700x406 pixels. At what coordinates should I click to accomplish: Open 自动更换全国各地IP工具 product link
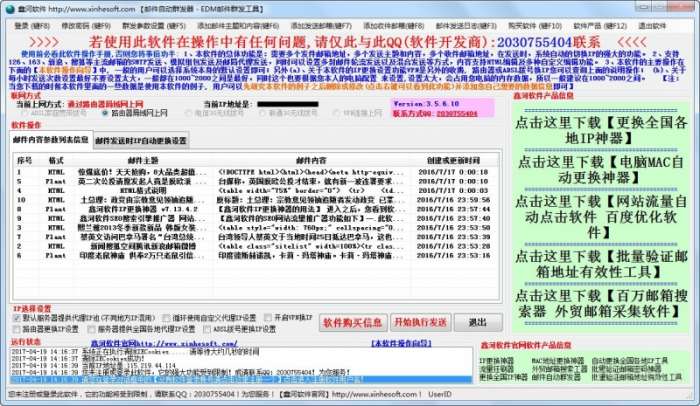point(629,360)
